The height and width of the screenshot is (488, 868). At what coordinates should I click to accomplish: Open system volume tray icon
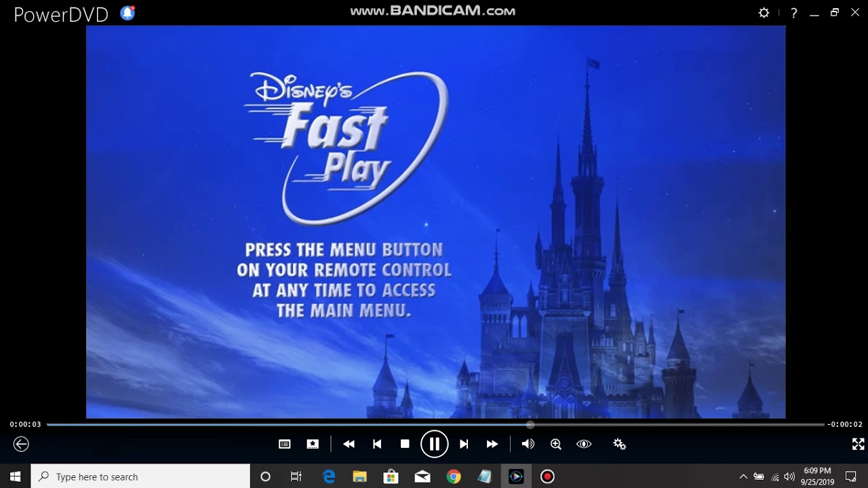click(789, 476)
